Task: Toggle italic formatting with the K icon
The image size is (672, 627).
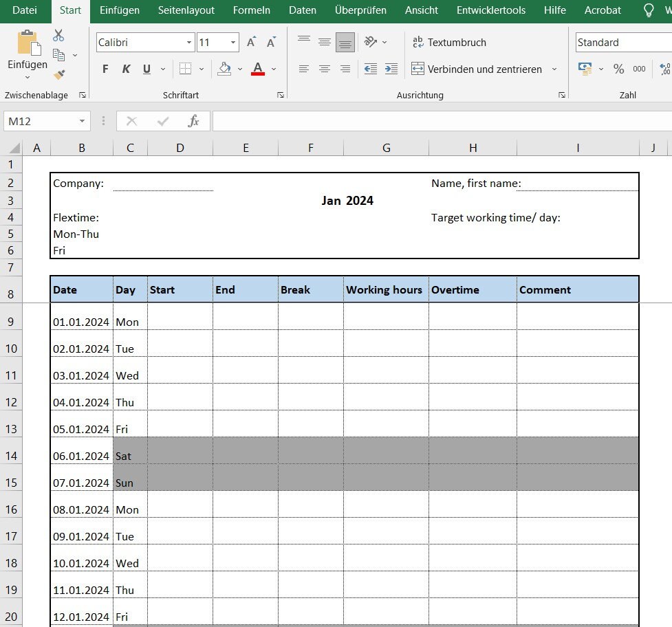Action: point(126,69)
